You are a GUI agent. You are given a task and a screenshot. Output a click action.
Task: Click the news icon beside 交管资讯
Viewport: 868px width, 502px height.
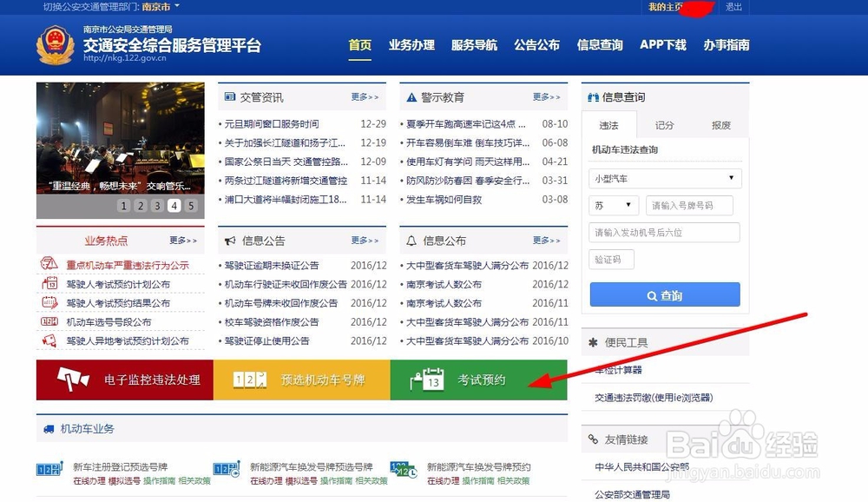229,96
